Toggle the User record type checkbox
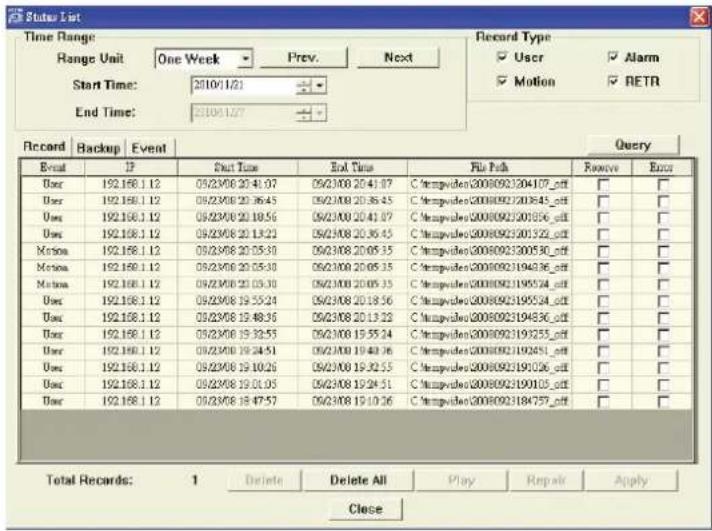 coord(502,57)
